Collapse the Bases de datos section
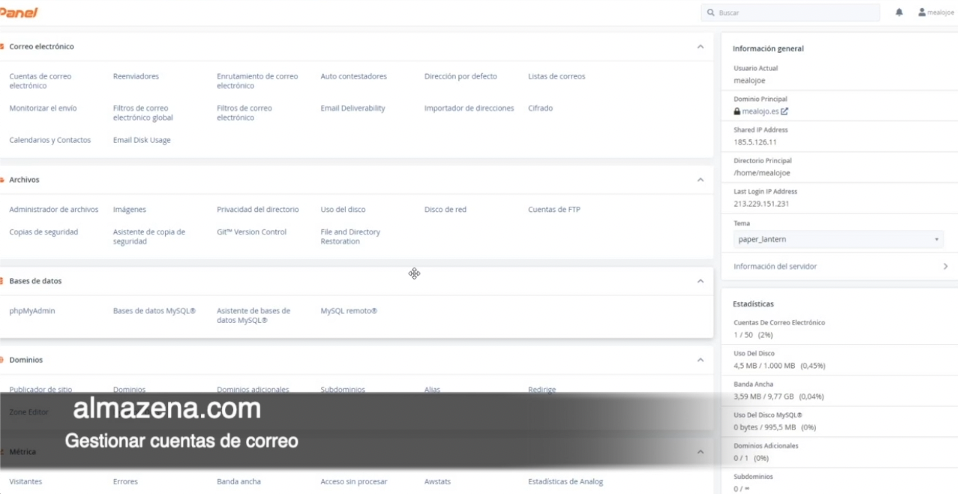The width and height of the screenshot is (958, 494). point(700,281)
